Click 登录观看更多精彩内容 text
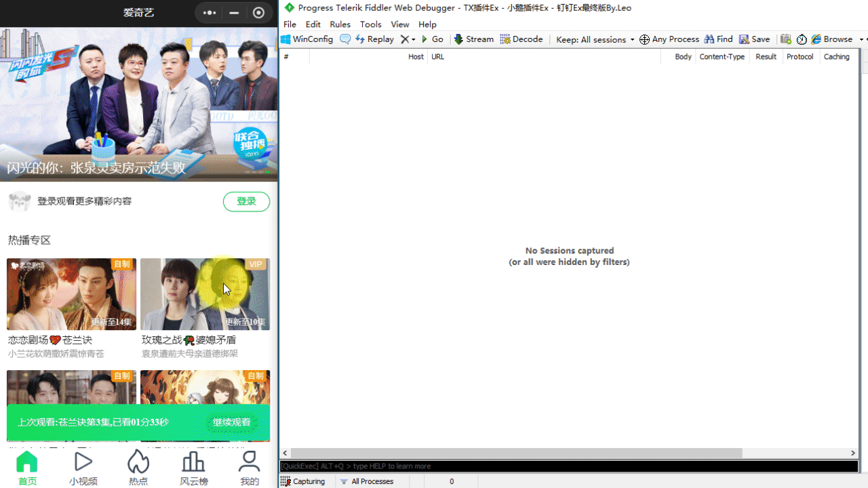This screenshot has height=488, width=868. pos(85,201)
